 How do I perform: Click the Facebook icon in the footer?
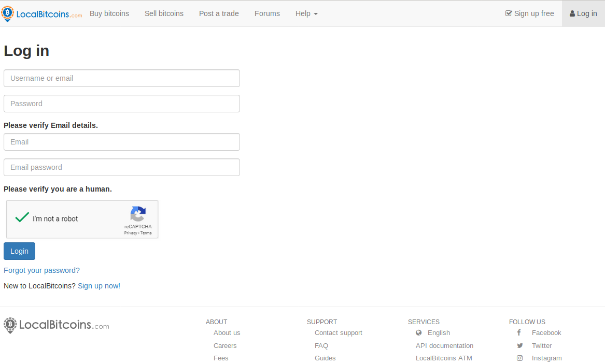pyautogui.click(x=519, y=333)
